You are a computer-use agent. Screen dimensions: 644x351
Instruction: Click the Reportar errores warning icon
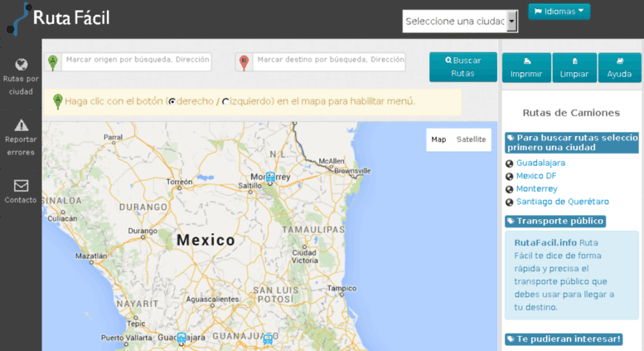coord(22,125)
